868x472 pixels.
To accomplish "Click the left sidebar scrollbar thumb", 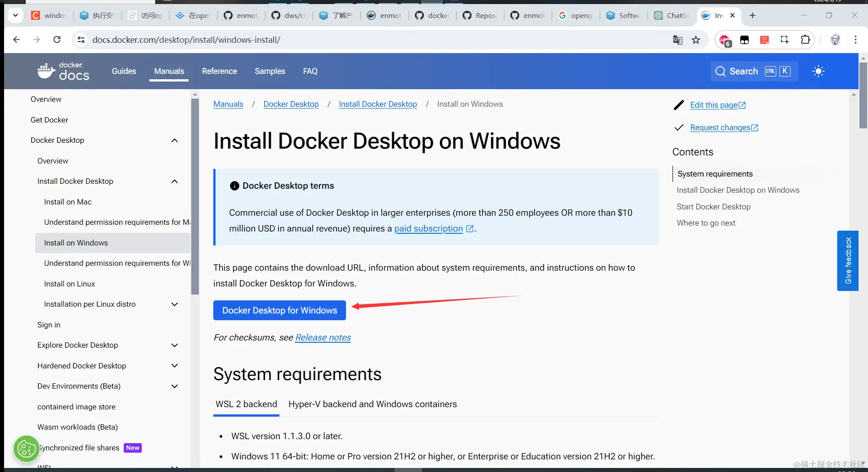I will coord(195,196).
